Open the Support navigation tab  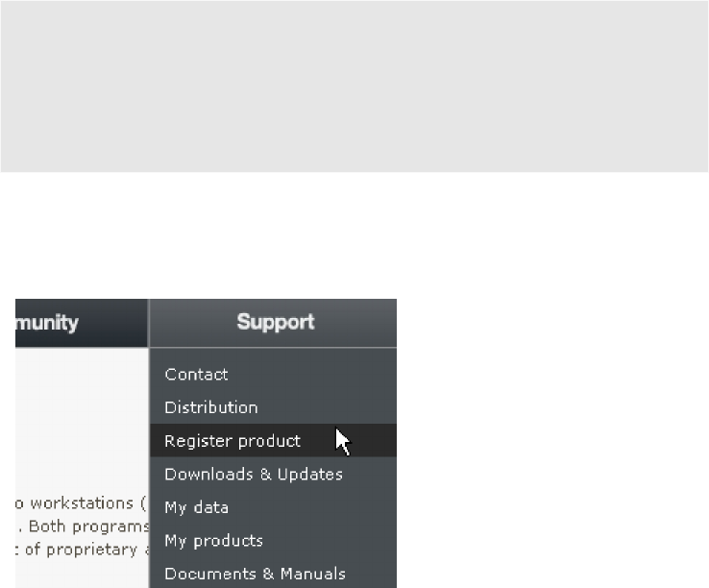click(x=273, y=323)
